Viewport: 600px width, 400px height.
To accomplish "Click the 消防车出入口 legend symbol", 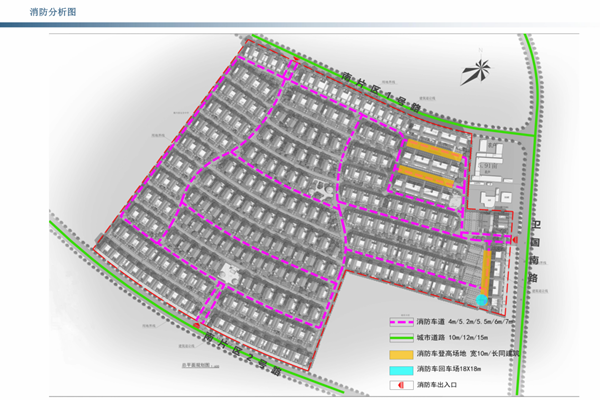I will point(402,384).
